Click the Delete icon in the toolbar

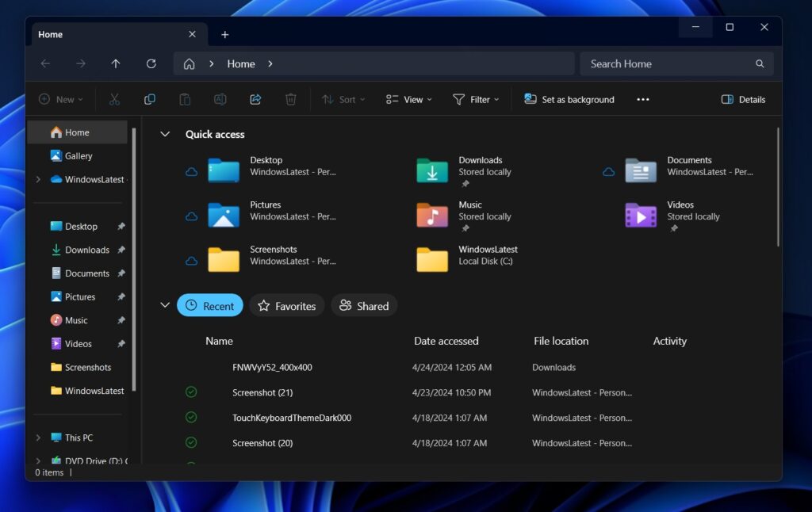click(290, 98)
